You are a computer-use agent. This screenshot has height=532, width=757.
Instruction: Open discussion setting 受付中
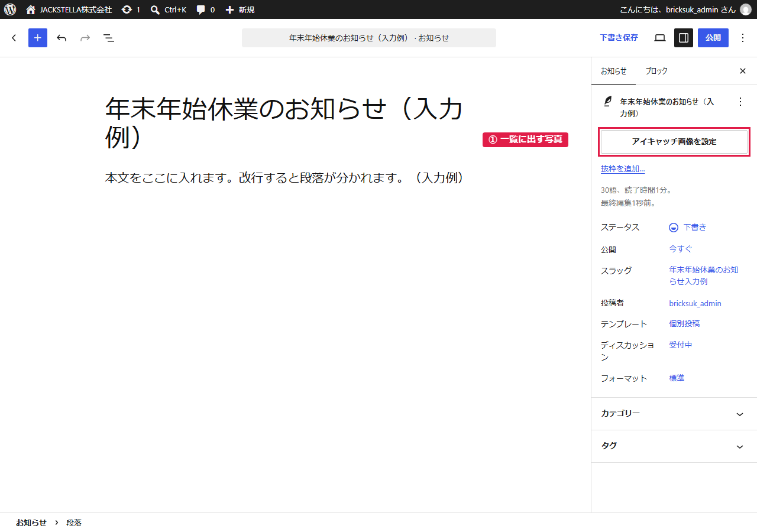tap(681, 345)
